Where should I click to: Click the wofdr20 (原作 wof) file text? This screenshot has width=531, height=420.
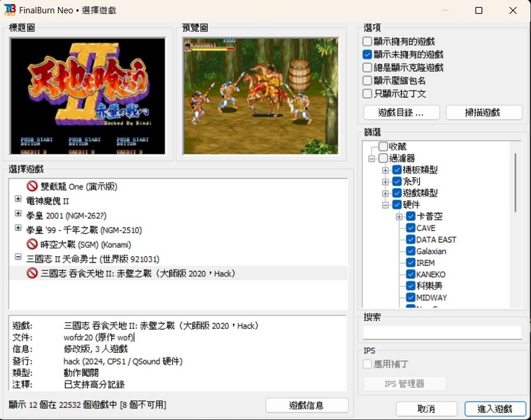(x=99, y=337)
